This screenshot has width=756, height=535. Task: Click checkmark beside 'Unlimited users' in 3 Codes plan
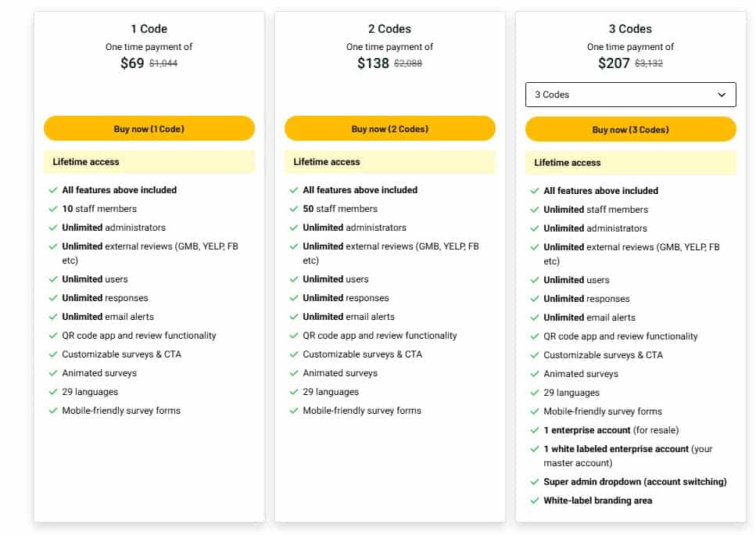tap(534, 280)
